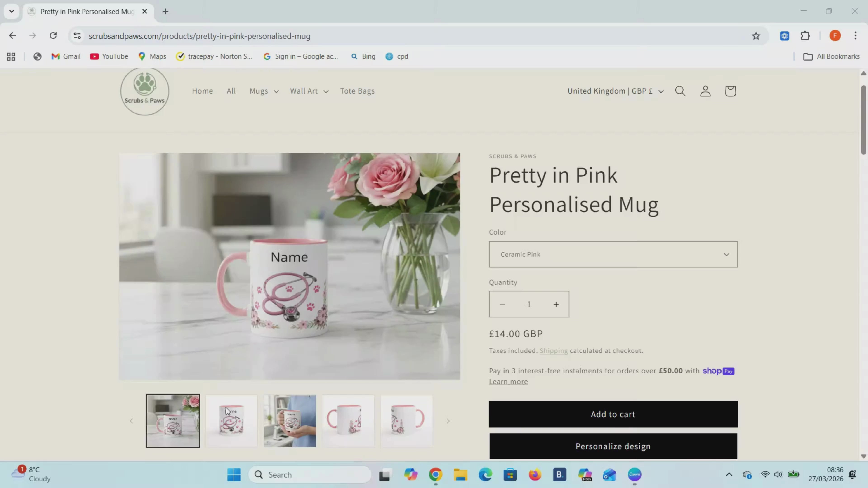Bookmark this page with the star icon
The width and height of the screenshot is (868, 488).
tap(756, 36)
